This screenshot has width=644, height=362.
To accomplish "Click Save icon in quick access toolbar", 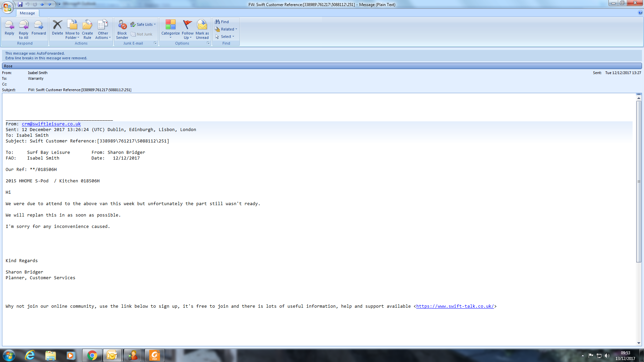I will click(x=20, y=4).
